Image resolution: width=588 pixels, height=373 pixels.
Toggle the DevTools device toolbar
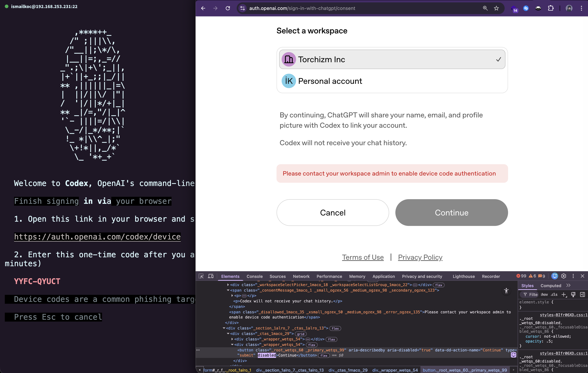(211, 276)
